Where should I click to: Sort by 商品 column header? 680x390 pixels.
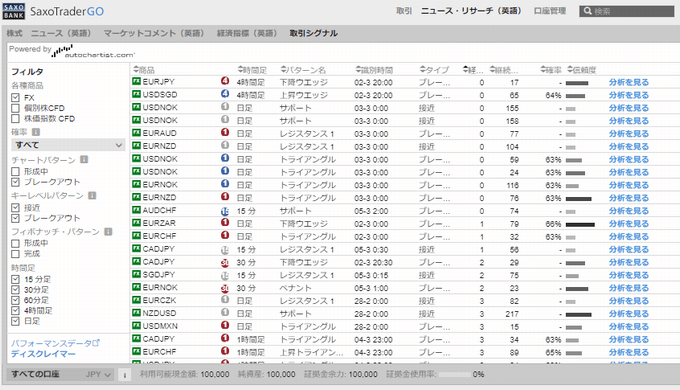[x=144, y=70]
